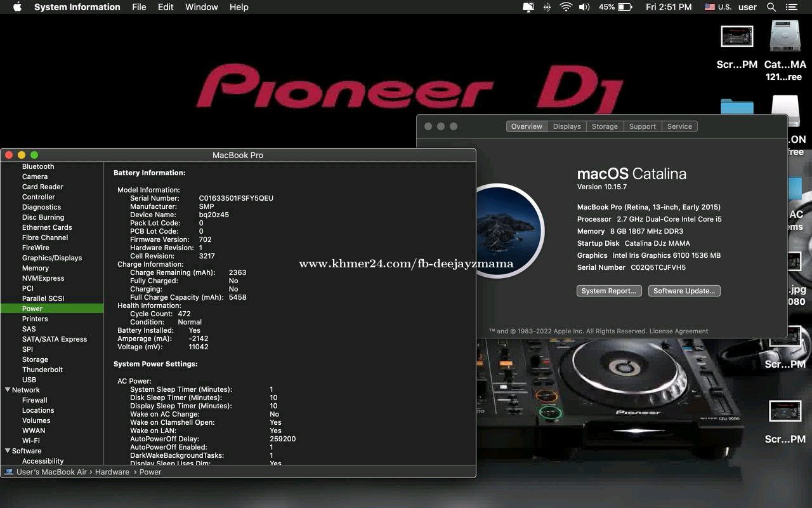Select the Scr...PM screenshot at top of desktop

click(737, 37)
